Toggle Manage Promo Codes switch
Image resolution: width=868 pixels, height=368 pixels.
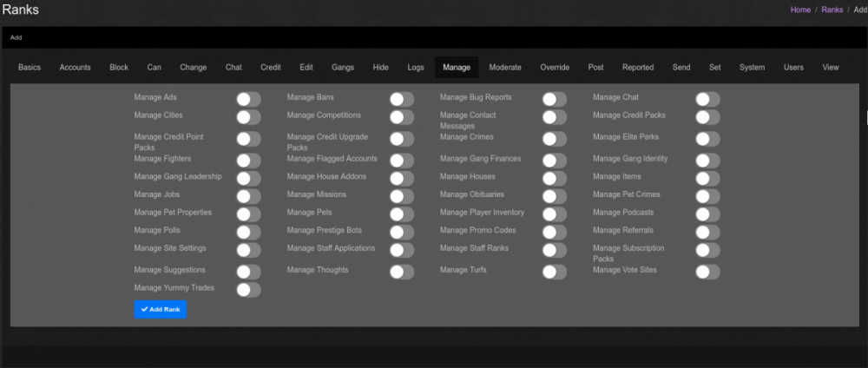555,232
